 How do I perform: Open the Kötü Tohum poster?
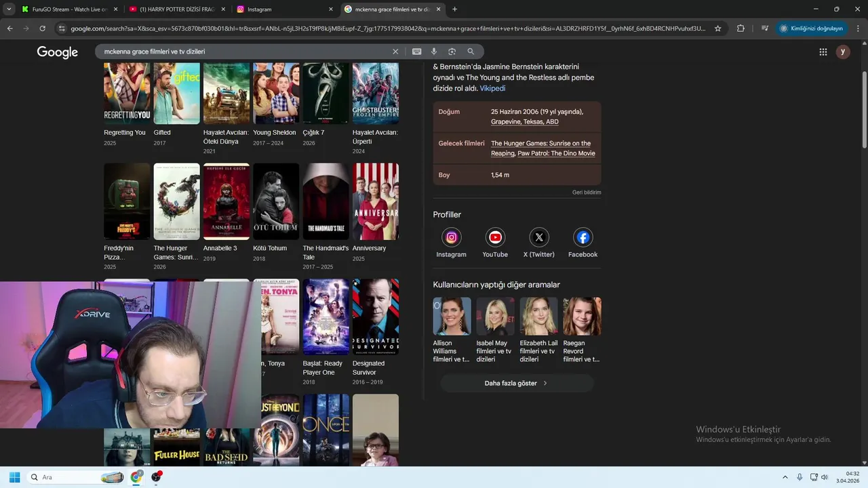276,201
